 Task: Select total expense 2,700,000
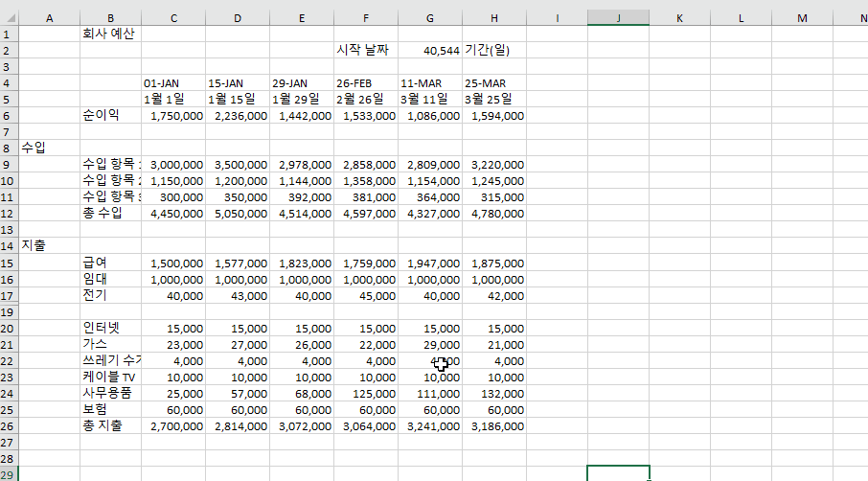(x=173, y=426)
